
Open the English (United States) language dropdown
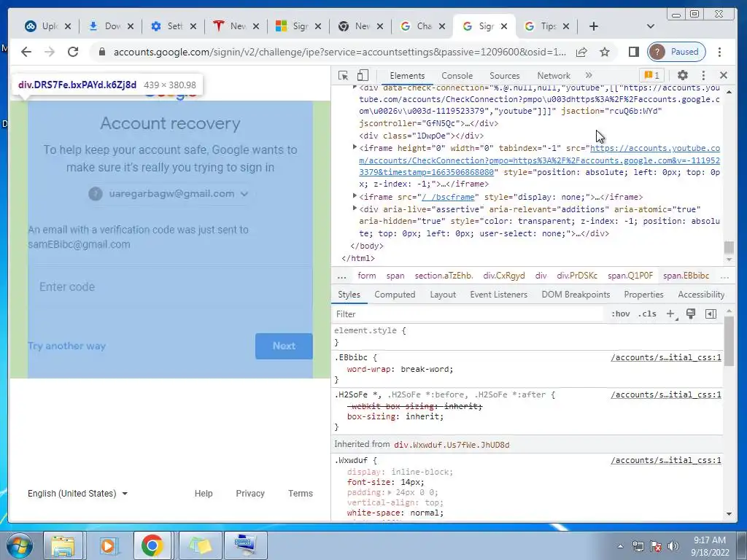click(77, 494)
